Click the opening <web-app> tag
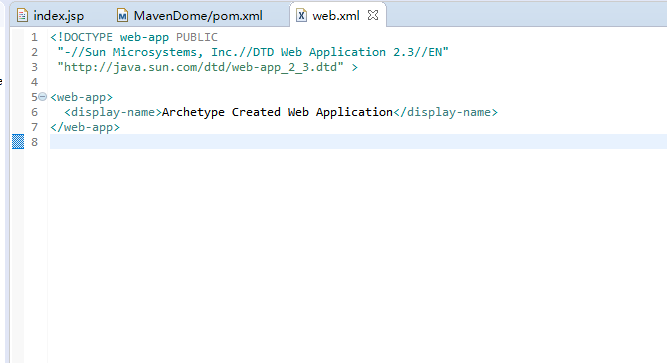 (81, 97)
